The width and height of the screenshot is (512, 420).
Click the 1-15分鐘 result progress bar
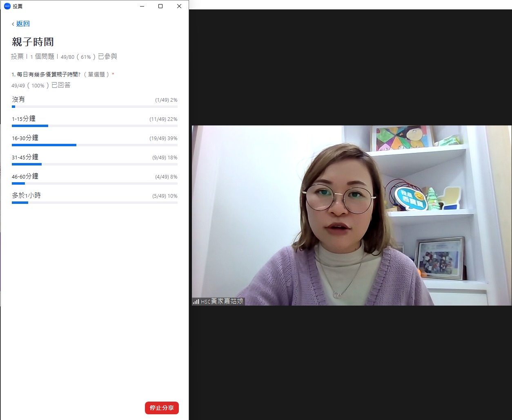(94, 126)
